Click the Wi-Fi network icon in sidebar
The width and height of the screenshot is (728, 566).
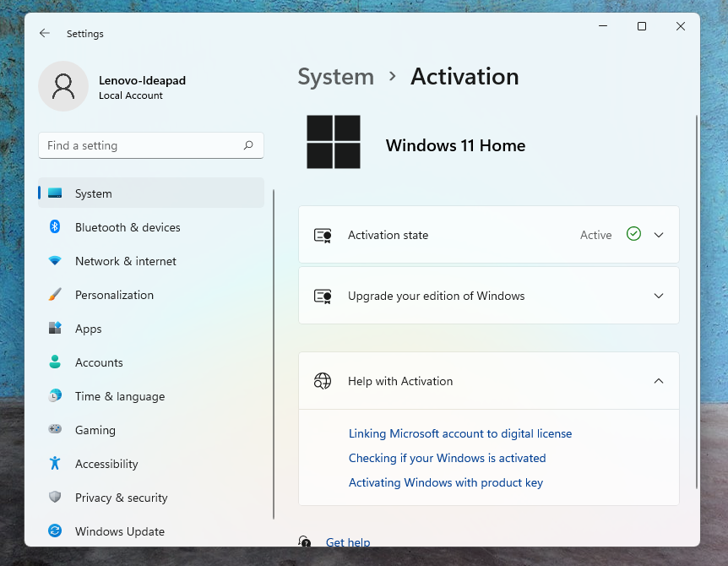click(x=55, y=260)
